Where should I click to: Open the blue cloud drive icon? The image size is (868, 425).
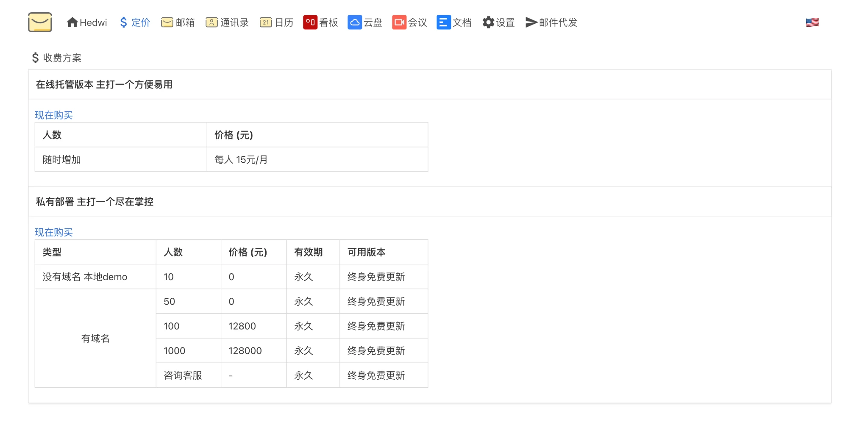coord(354,22)
